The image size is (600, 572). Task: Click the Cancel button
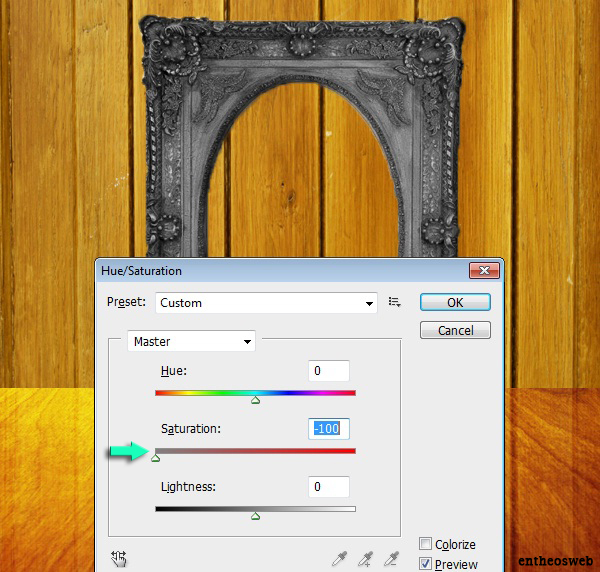pyautogui.click(x=455, y=330)
